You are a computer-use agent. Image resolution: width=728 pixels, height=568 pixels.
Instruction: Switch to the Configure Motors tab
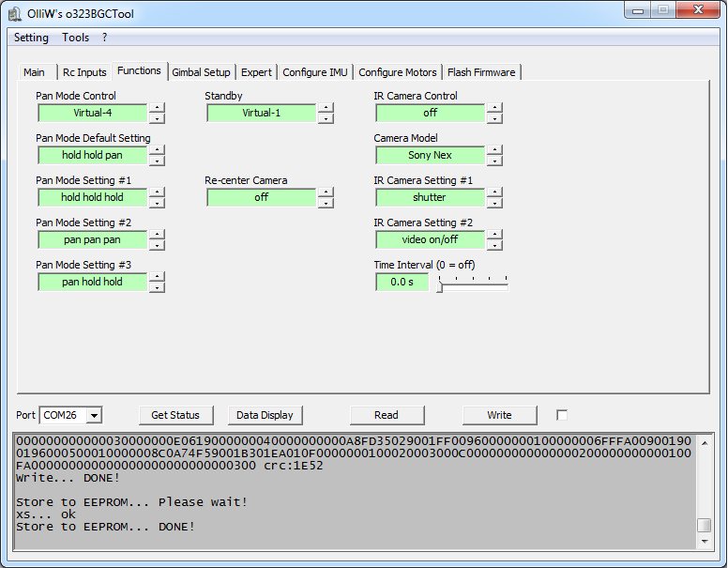(398, 72)
